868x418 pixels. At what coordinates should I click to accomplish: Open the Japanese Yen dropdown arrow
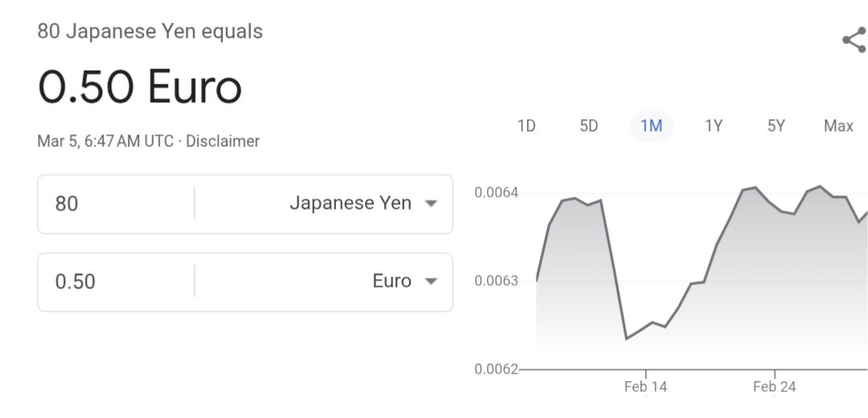click(x=431, y=203)
